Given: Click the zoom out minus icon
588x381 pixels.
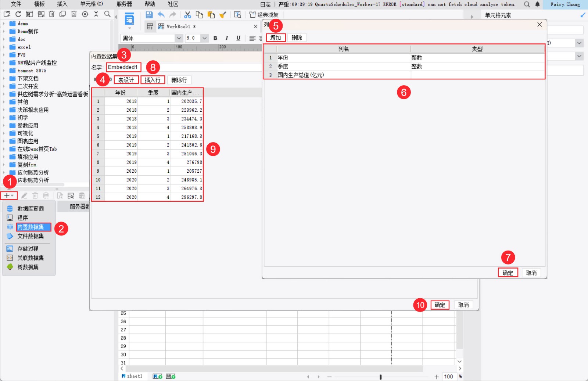Looking at the screenshot, I should click(x=329, y=377).
